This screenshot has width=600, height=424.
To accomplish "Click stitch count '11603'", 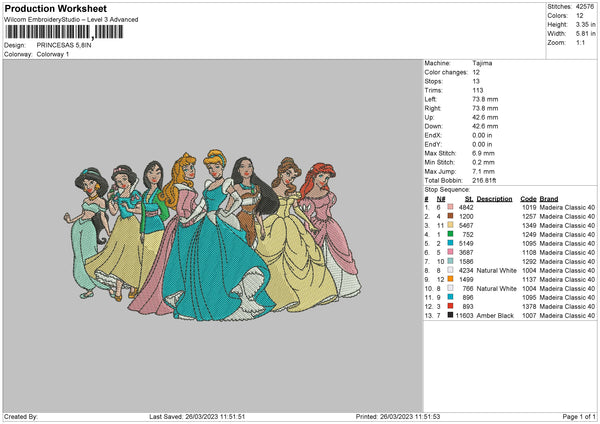I will [465, 315].
